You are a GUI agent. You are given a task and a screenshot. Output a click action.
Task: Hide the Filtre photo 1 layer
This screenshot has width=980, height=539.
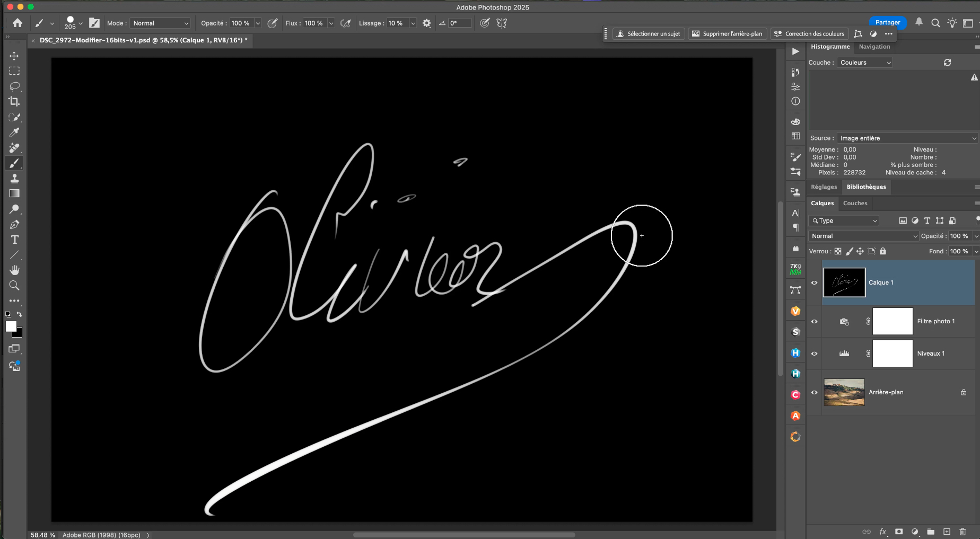(814, 321)
